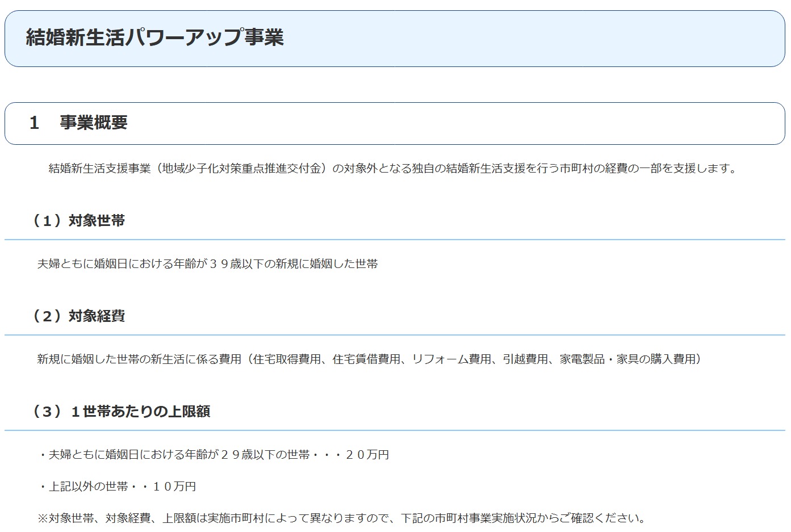This screenshot has height=532, width=791.
Task: Click the word 住宅賃借費用 in expense list
Action: (366, 359)
